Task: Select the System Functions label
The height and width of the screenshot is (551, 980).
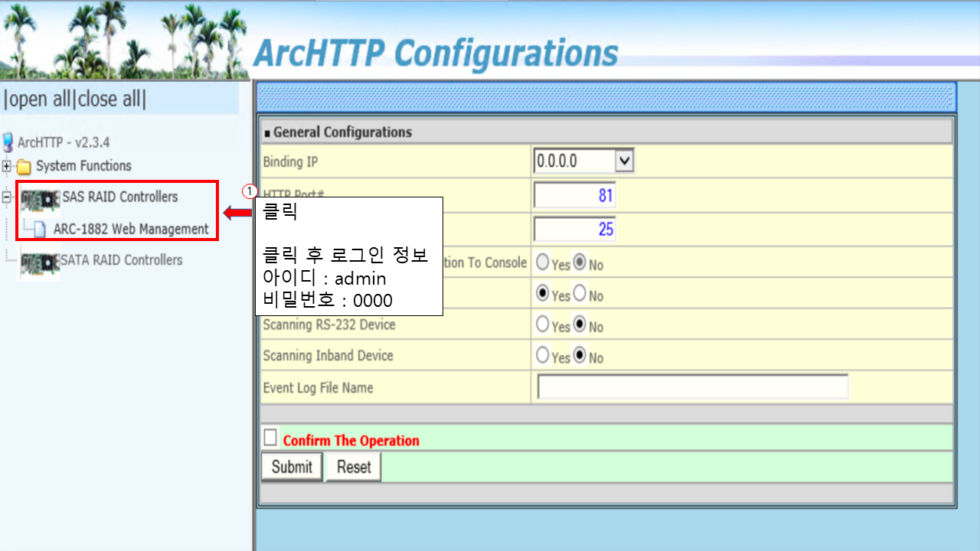Action: (x=83, y=166)
